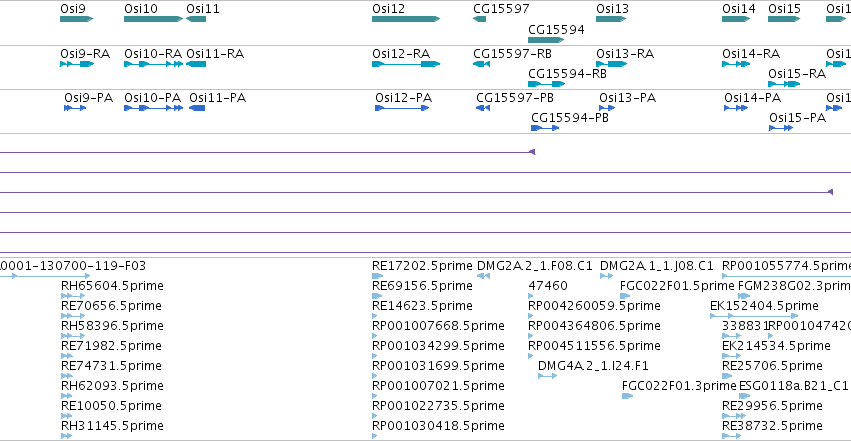This screenshot has width=851, height=441.
Task: Click the Osi10-PA protein feature
Action: pyautogui.click(x=154, y=108)
